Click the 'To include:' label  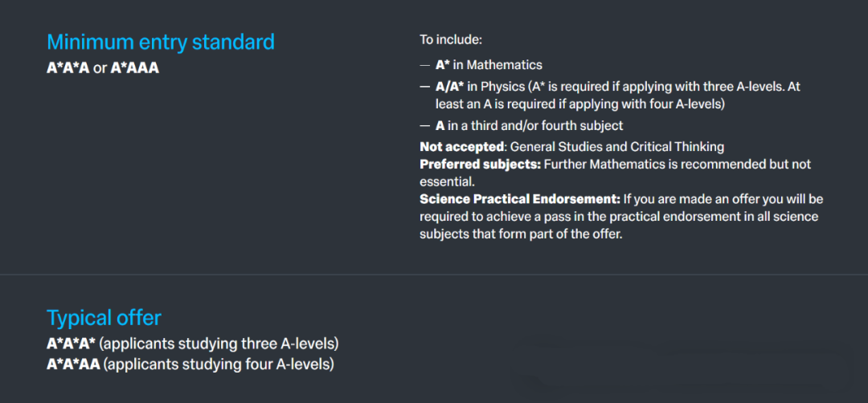pos(451,40)
